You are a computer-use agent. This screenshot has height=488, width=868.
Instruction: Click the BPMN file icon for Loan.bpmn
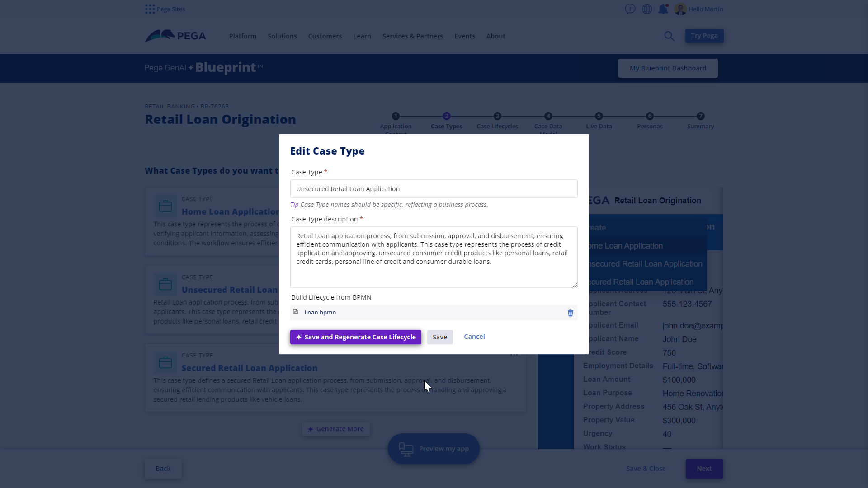click(x=296, y=312)
